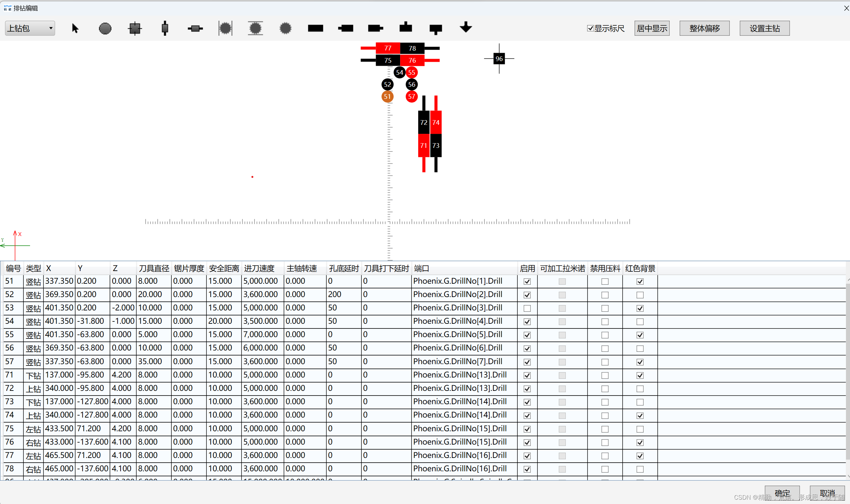Check 红色背景 for row 52

tap(640, 295)
